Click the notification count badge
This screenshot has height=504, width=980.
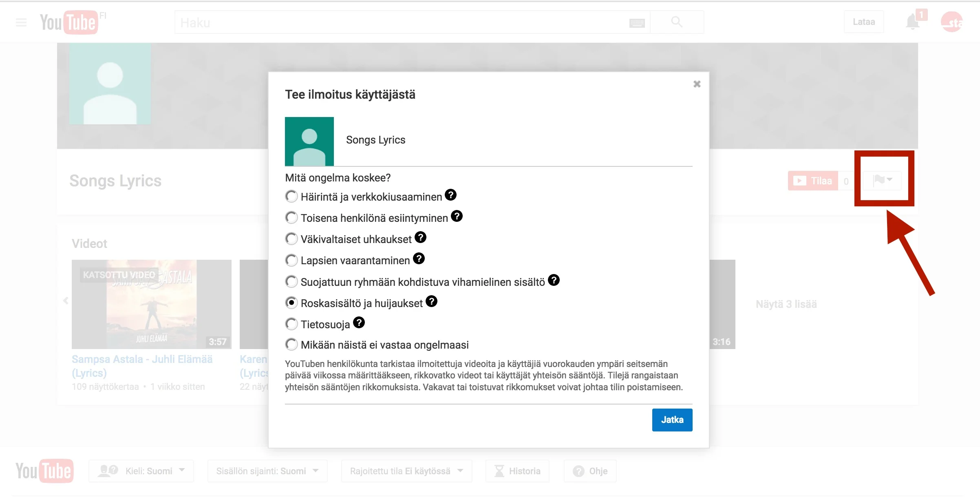(x=921, y=15)
